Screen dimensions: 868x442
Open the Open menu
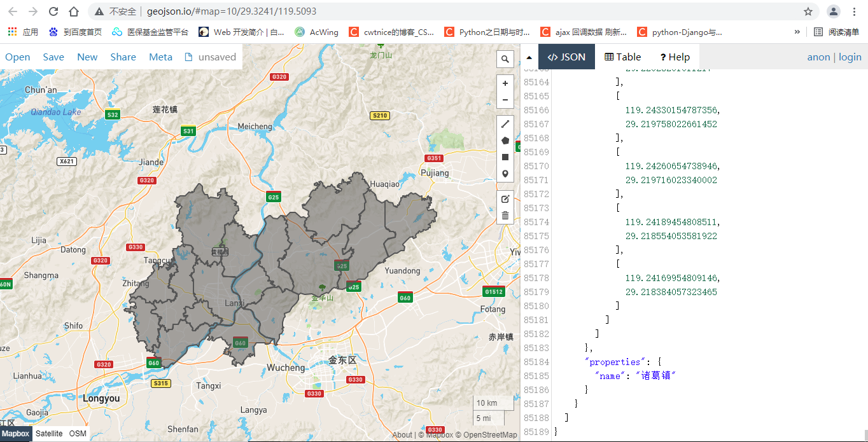pos(18,57)
